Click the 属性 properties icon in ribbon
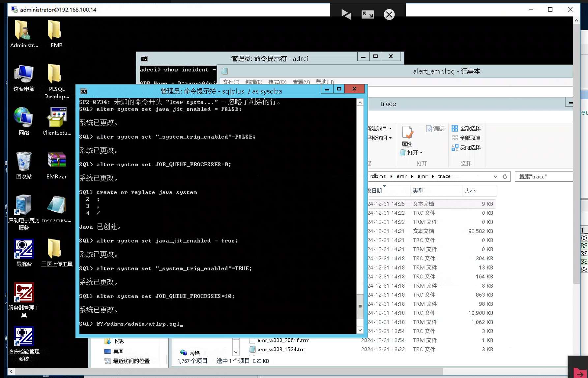The width and height of the screenshot is (588, 378). pyautogui.click(x=407, y=136)
